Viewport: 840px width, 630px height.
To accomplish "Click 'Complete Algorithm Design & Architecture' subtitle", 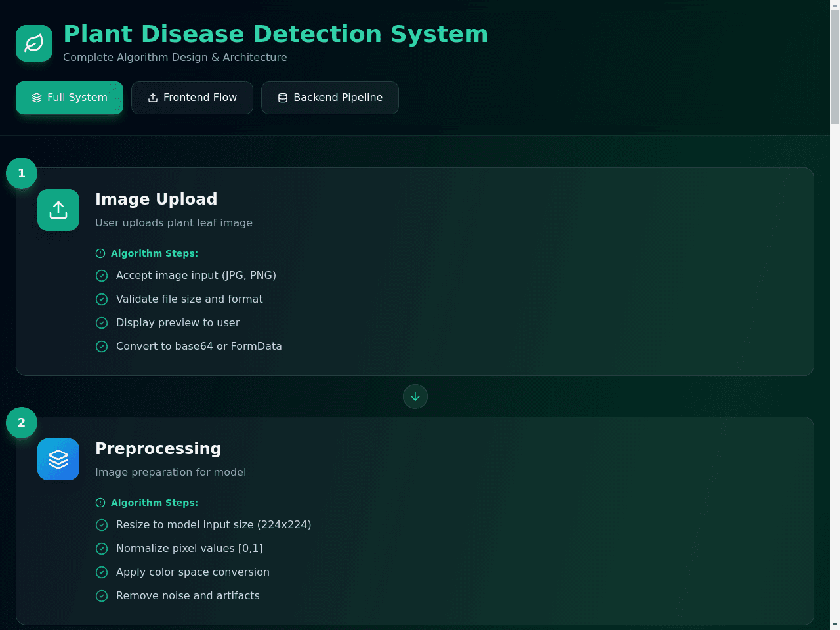I will 175,57.
